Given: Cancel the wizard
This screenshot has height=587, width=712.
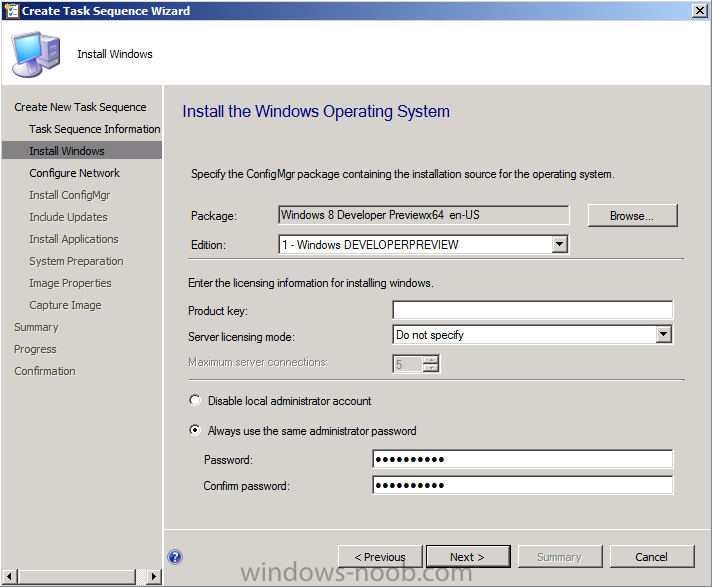Looking at the screenshot, I should (x=652, y=557).
